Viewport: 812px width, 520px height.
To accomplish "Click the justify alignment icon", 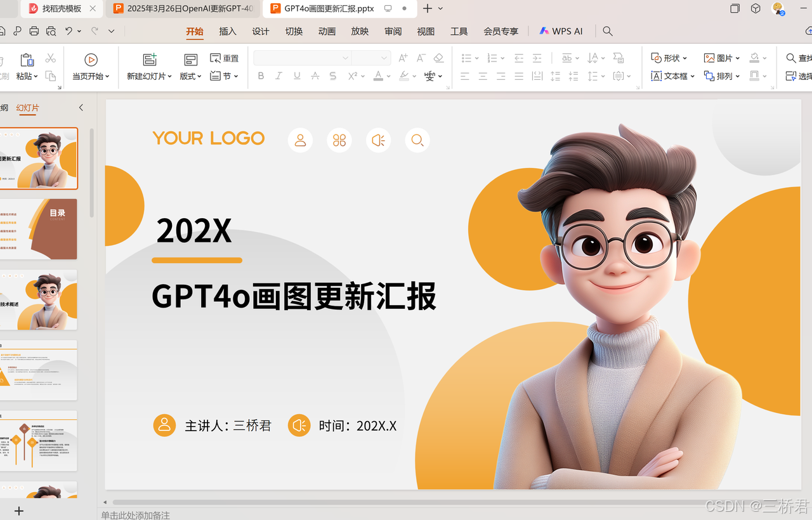I will (x=519, y=76).
